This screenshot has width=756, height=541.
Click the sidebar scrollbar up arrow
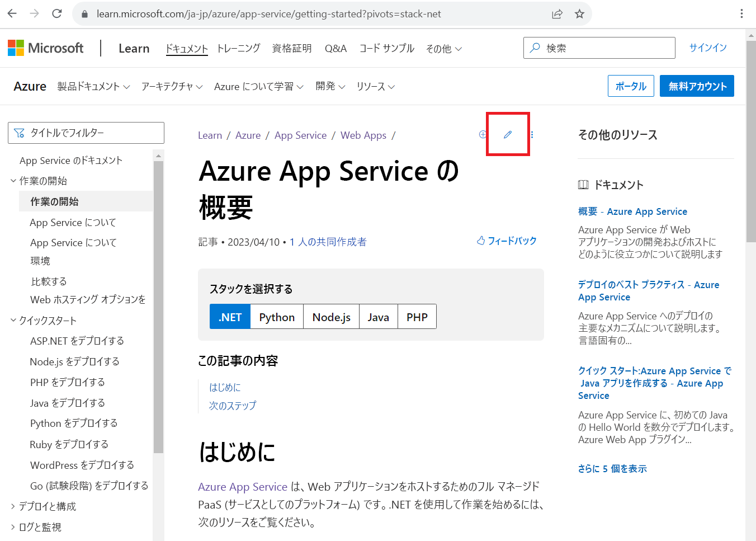(x=158, y=156)
